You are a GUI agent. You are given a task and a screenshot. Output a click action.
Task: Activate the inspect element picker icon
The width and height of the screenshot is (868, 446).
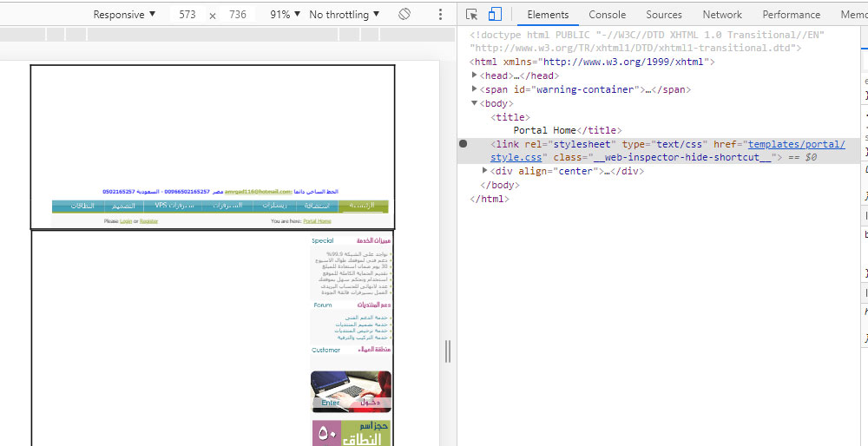tap(472, 15)
